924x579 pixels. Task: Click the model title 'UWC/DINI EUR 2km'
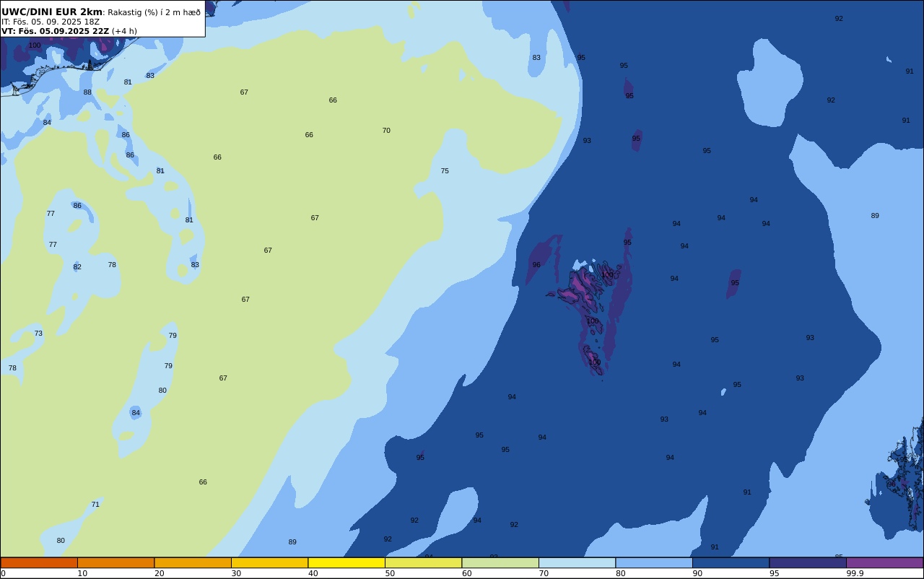coord(52,12)
